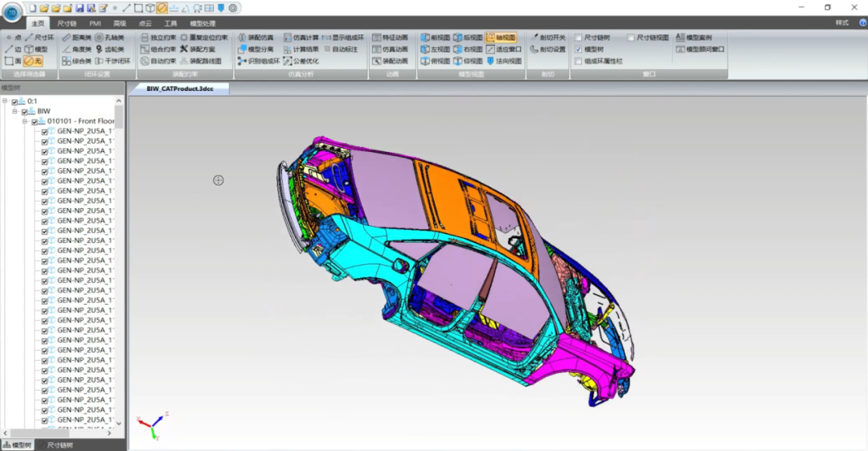
Task: Enable the 尺寸链树 checkbox
Action: [x=579, y=38]
